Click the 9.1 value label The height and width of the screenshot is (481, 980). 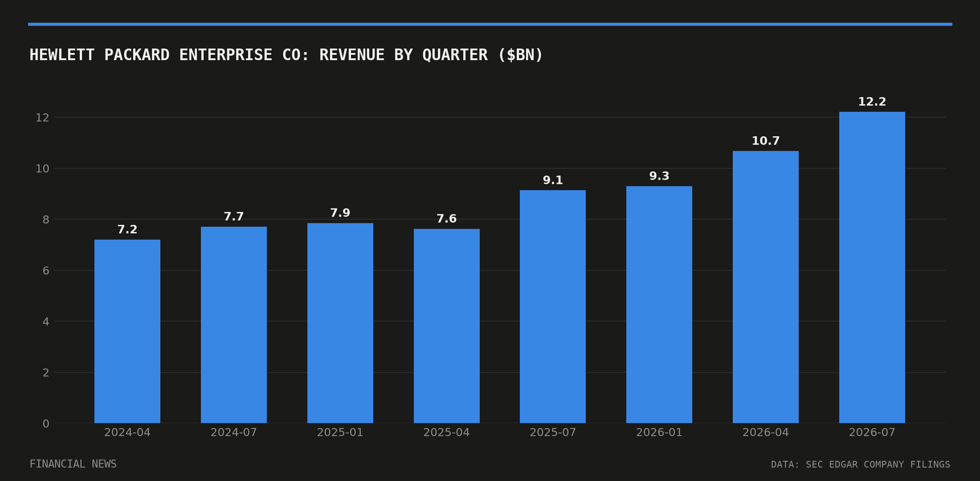pos(553,180)
